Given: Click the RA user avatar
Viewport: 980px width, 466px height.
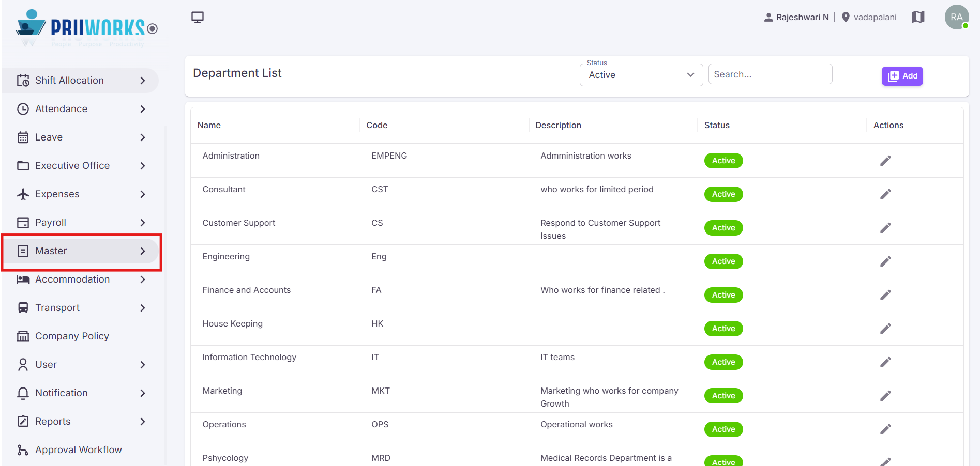Looking at the screenshot, I should (x=957, y=17).
